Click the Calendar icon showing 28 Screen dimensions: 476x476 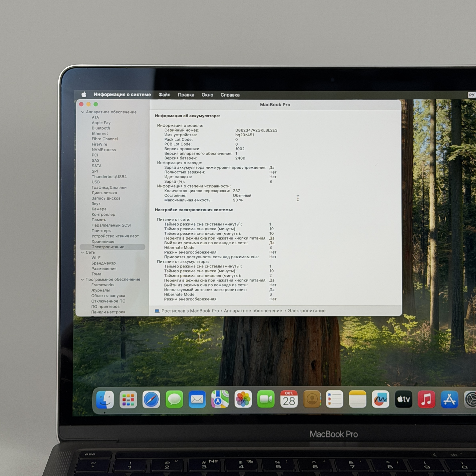289,399
